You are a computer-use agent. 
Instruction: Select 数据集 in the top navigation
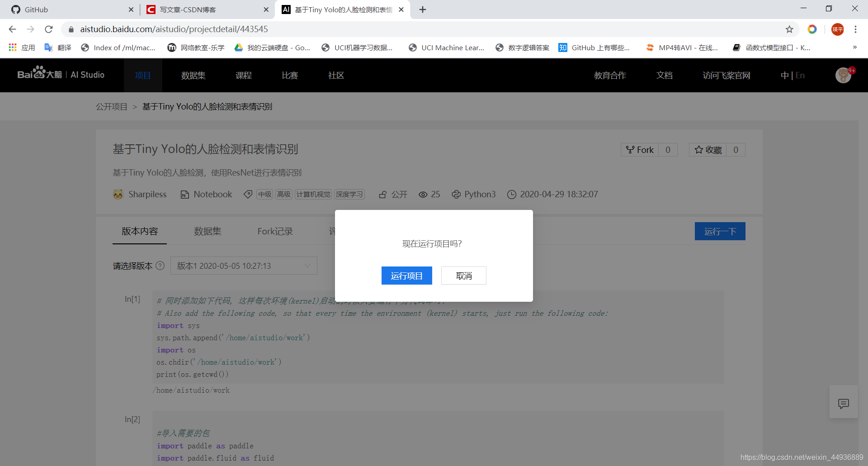pos(193,75)
